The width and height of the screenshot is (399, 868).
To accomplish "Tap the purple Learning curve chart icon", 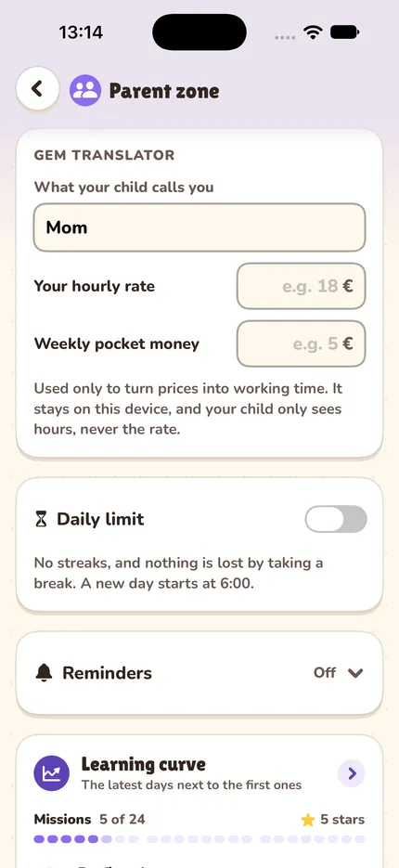I will point(51,773).
